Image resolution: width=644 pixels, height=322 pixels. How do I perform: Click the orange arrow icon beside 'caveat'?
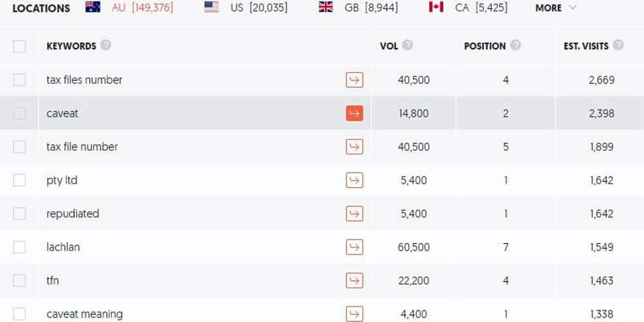pyautogui.click(x=354, y=113)
